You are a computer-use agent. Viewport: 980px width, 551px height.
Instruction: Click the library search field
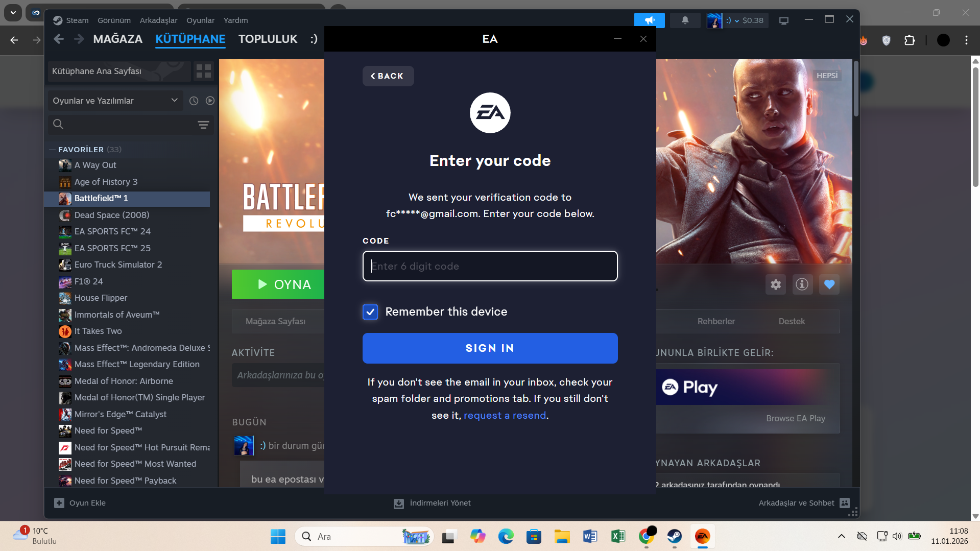pyautogui.click(x=121, y=124)
